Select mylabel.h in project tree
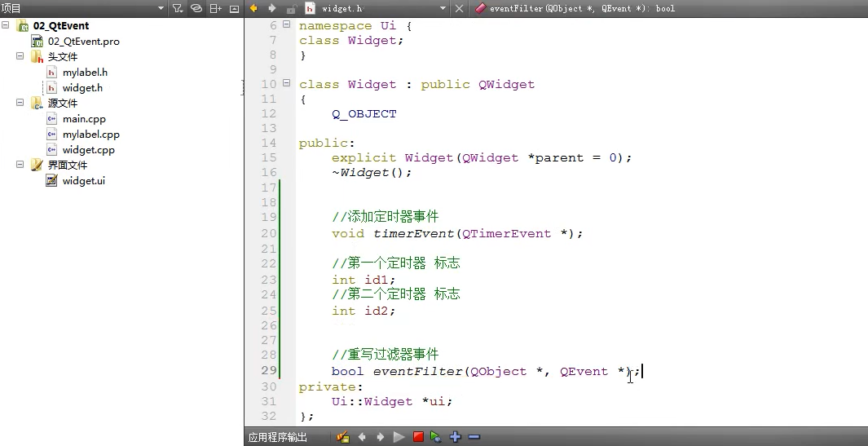Image resolution: width=868 pixels, height=446 pixels. pos(85,72)
